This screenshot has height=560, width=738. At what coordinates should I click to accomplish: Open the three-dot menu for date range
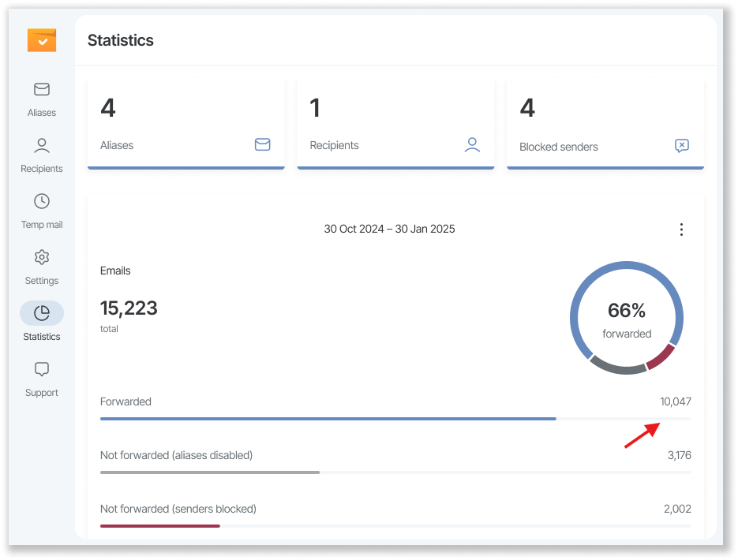(681, 230)
